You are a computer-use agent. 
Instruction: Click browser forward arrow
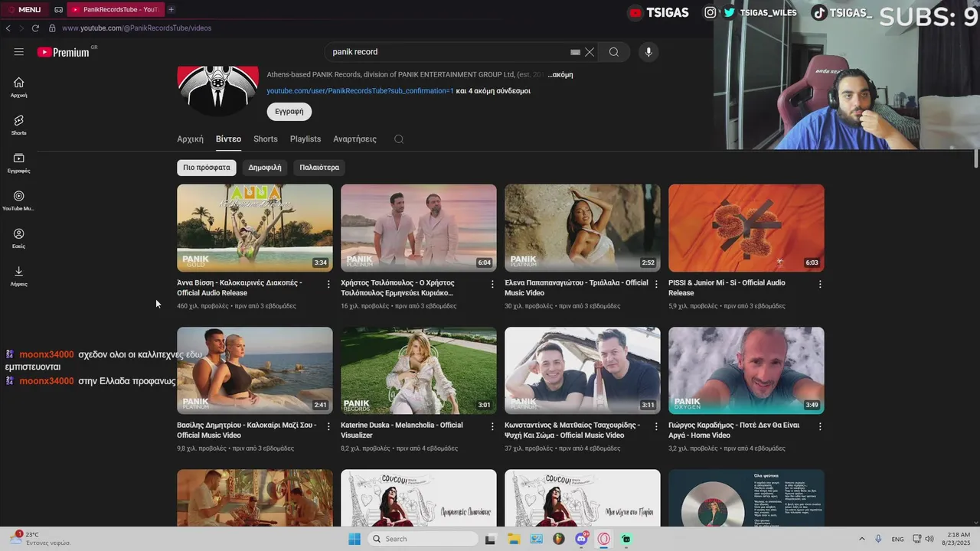tap(21, 28)
